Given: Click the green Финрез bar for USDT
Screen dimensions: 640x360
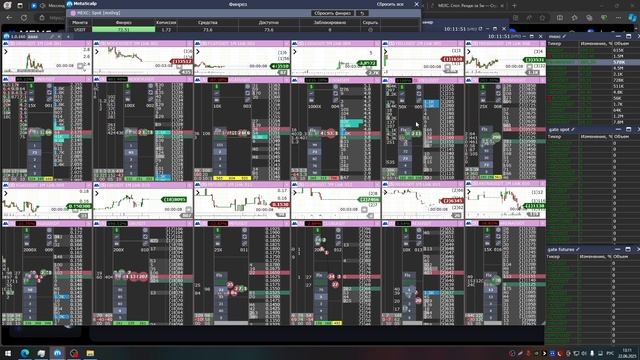Looking at the screenshot, I should point(123,30).
